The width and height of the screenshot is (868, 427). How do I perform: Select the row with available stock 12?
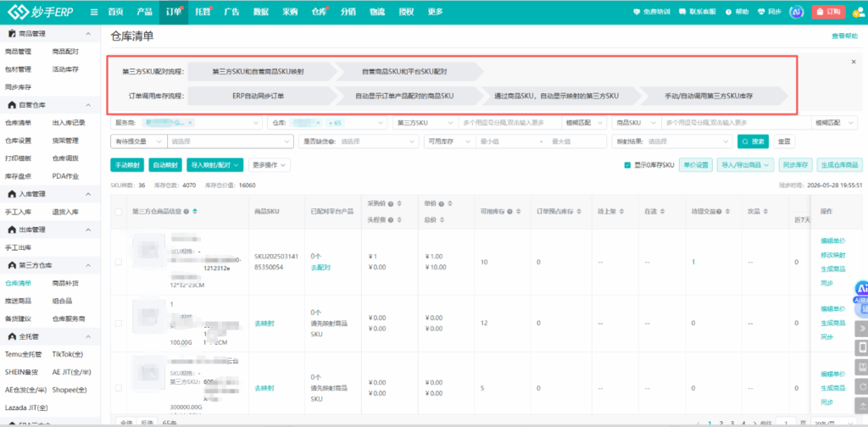click(119, 323)
